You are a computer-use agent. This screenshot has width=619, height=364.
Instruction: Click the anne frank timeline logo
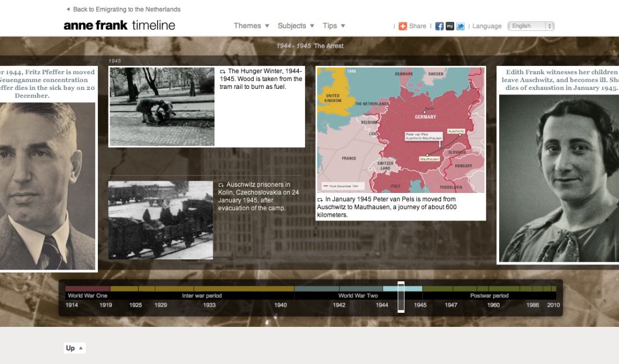(118, 25)
